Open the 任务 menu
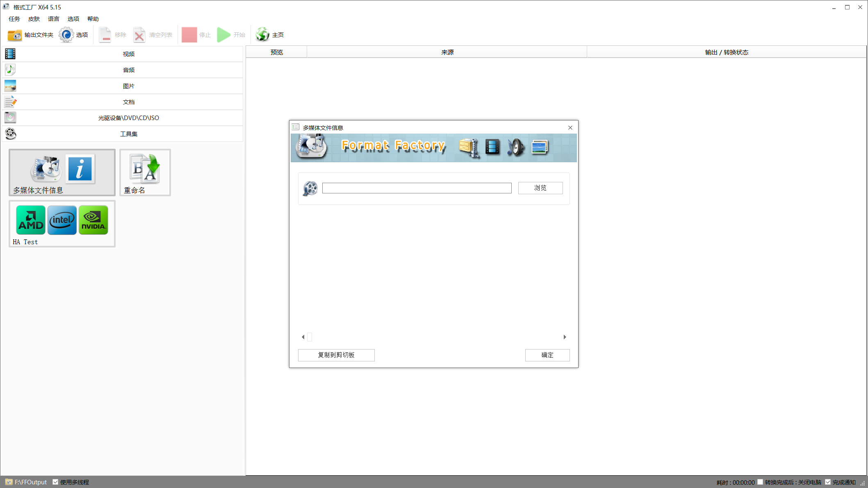 (14, 19)
